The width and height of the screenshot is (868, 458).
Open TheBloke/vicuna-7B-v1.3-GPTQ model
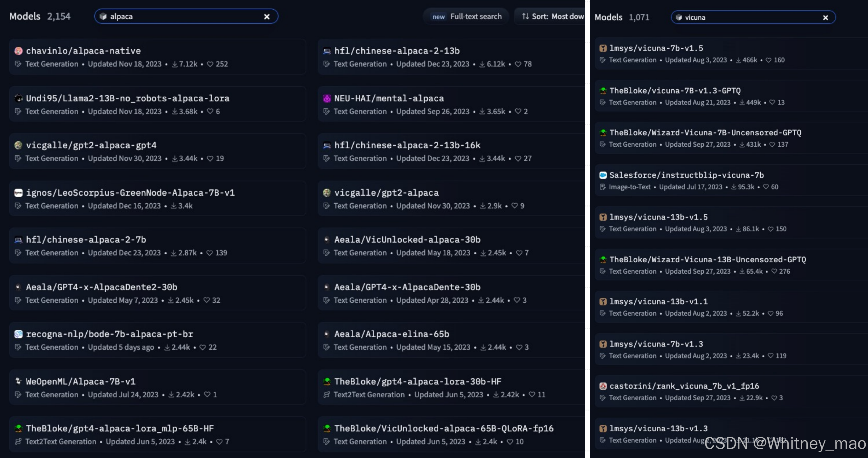[x=675, y=91]
